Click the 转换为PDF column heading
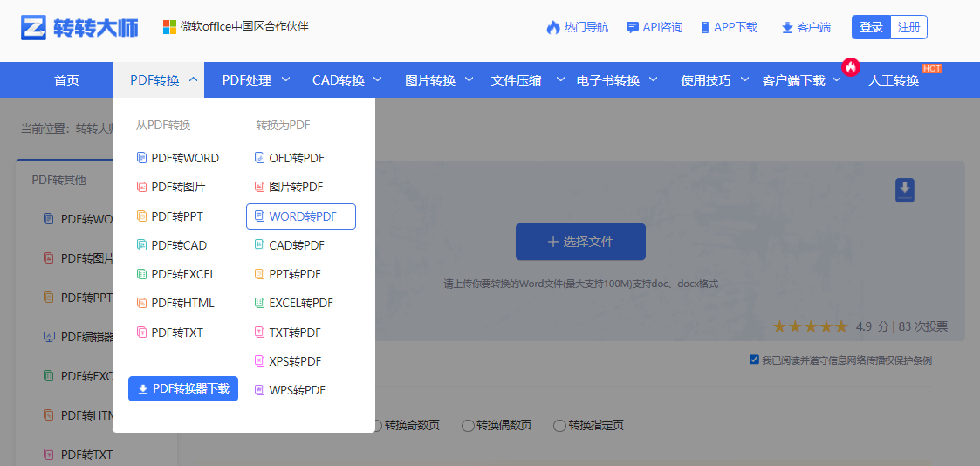980x466 pixels. [x=283, y=126]
